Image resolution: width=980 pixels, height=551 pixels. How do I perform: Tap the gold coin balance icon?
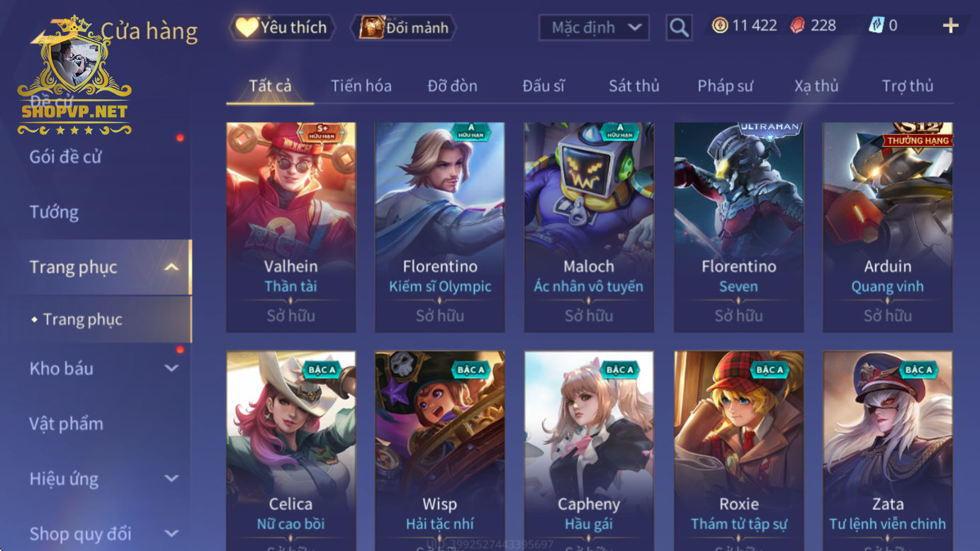click(x=720, y=26)
